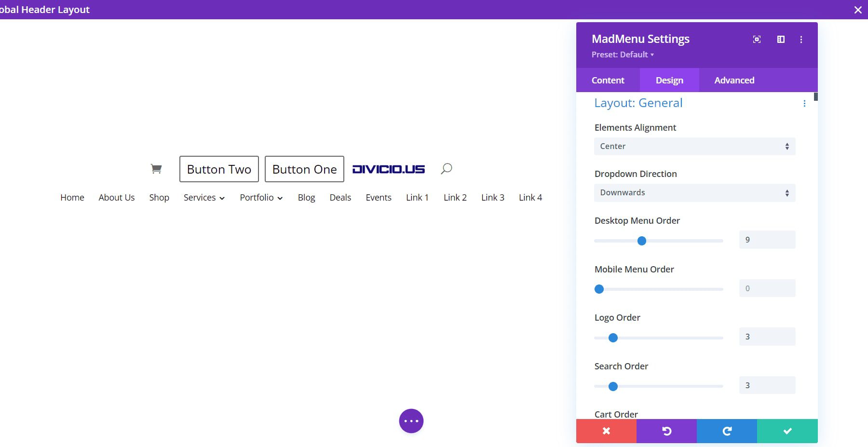Click the MadMenu Settings title

tap(640, 39)
